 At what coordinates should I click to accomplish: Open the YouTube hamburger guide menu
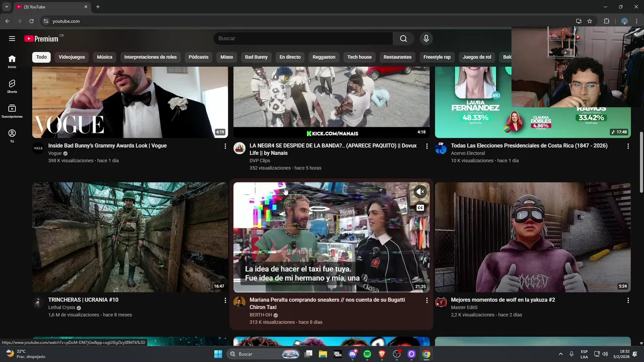(x=12, y=39)
